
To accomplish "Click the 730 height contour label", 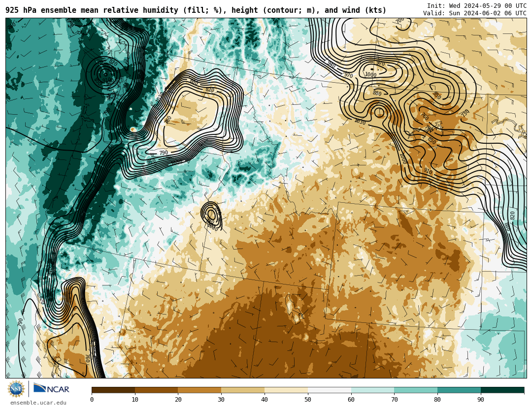I will pyautogui.click(x=465, y=113).
